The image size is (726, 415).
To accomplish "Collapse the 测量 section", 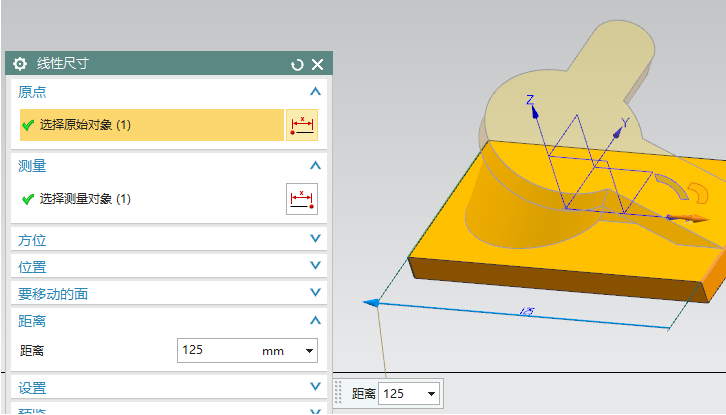I will 315,165.
